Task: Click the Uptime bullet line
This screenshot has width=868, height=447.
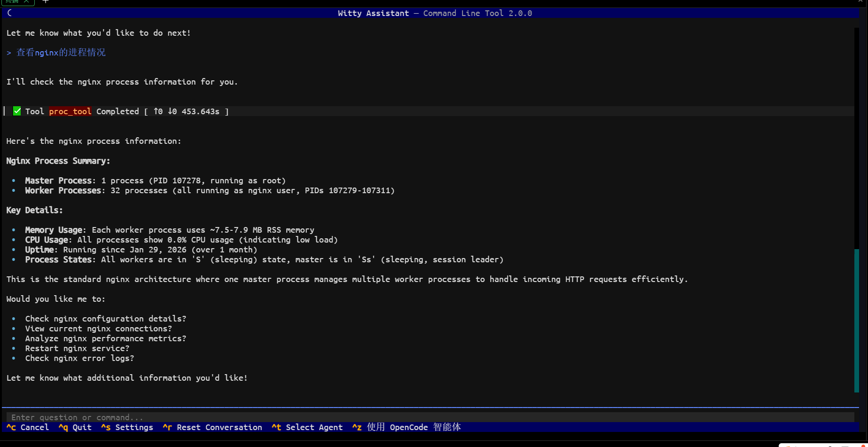Action: click(141, 250)
